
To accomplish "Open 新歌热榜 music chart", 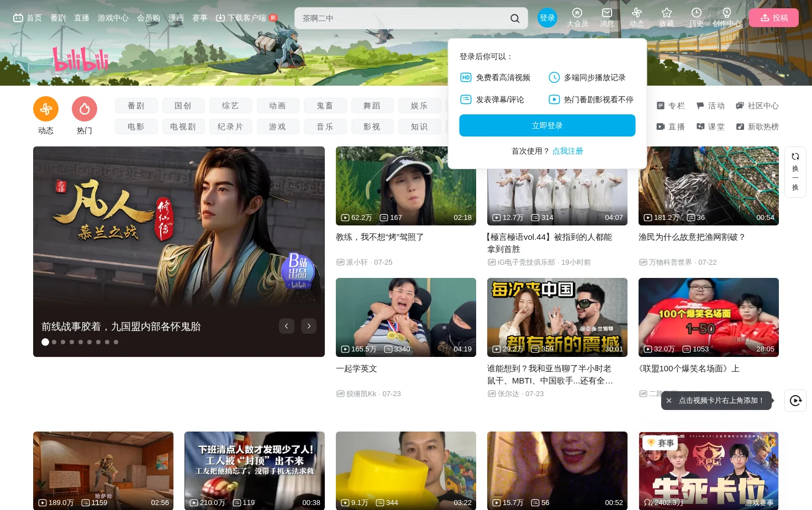I will [757, 127].
